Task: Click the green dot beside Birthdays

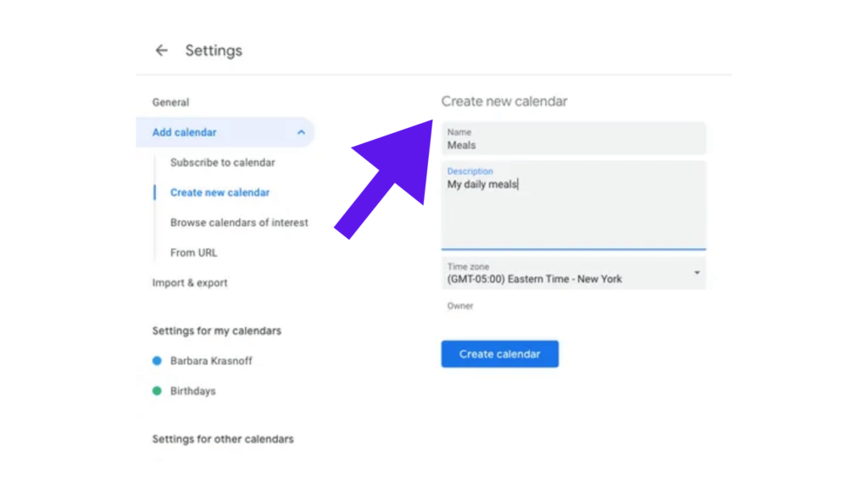Action: [157, 391]
